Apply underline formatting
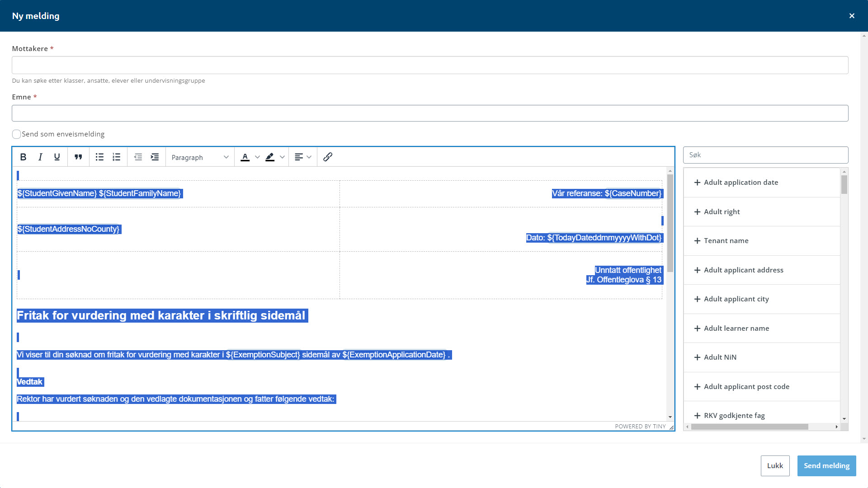Screen dimensions: 868x488 point(57,157)
